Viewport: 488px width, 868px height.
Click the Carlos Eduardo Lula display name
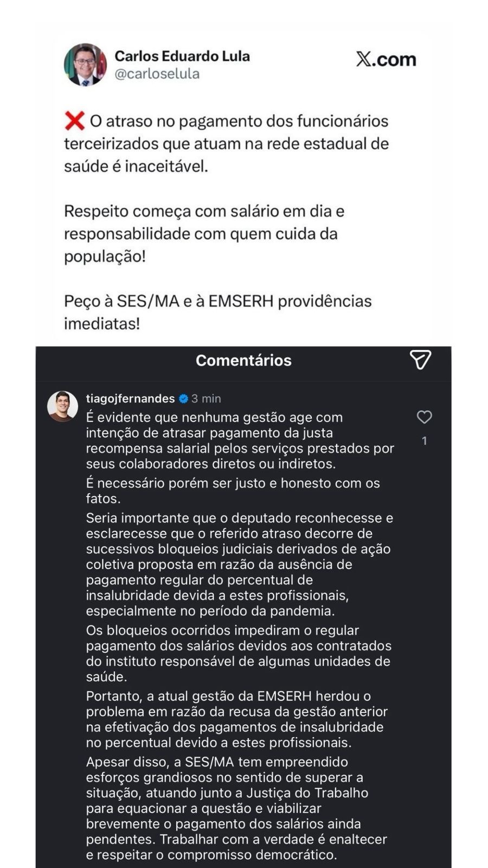[x=182, y=56]
